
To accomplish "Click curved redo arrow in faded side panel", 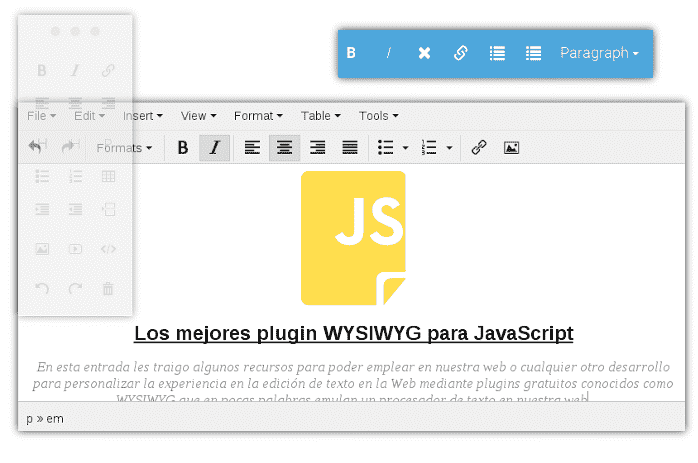I will click(75, 288).
